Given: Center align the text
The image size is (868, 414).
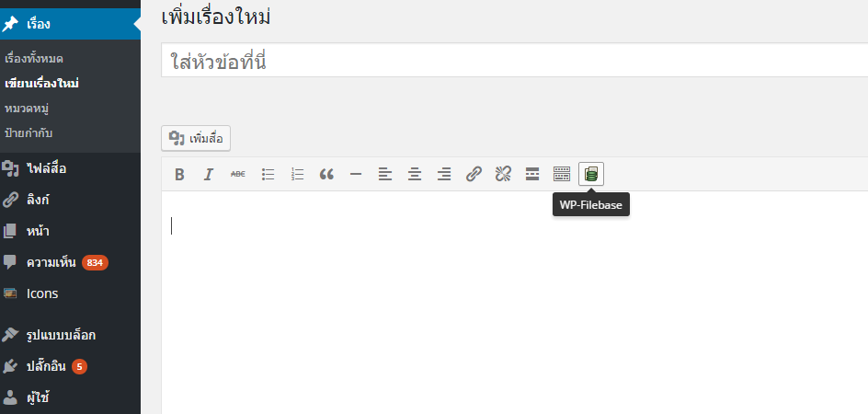Looking at the screenshot, I should [x=415, y=175].
